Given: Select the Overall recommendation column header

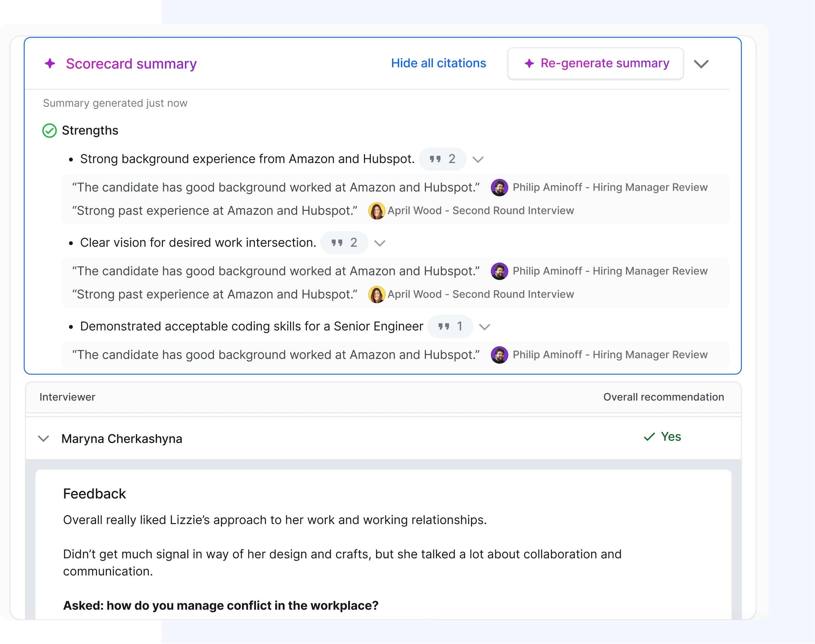Looking at the screenshot, I should click(x=663, y=397).
